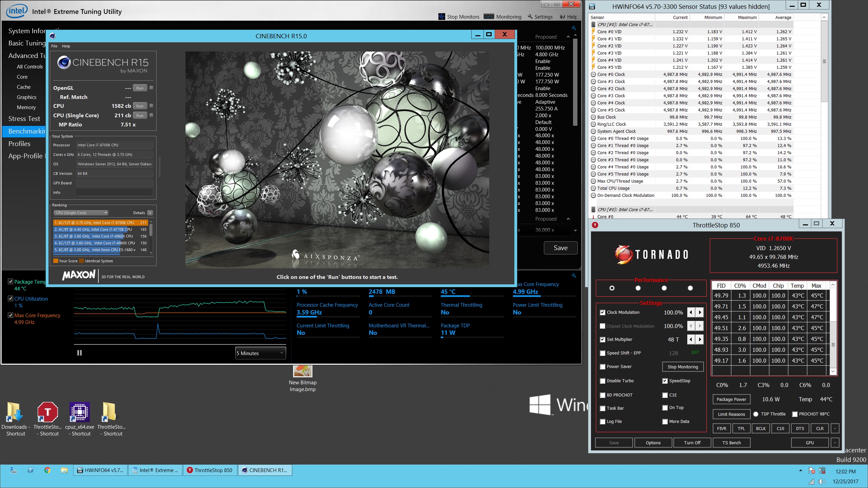Viewport: 868px width, 488px height.
Task: Pause the XTU monitoring graph
Action: pyautogui.click(x=79, y=353)
